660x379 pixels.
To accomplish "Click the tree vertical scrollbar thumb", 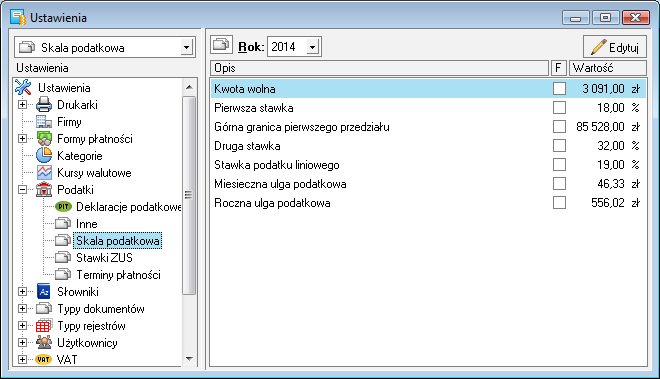I will 189,195.
